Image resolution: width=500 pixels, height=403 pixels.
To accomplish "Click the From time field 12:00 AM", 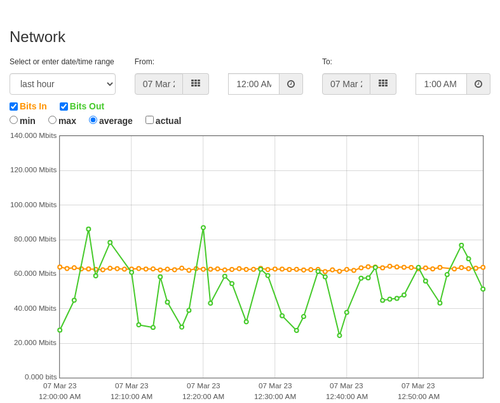I will pyautogui.click(x=254, y=84).
